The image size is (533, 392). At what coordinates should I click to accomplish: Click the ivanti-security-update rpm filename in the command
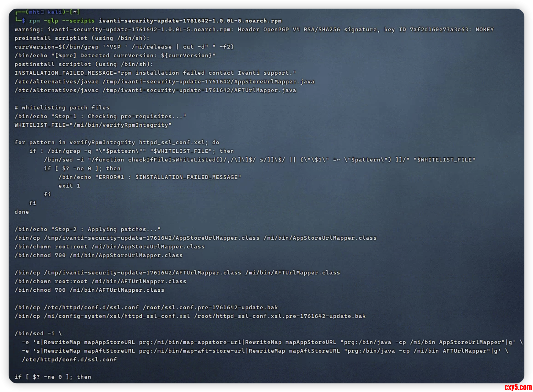190,21
